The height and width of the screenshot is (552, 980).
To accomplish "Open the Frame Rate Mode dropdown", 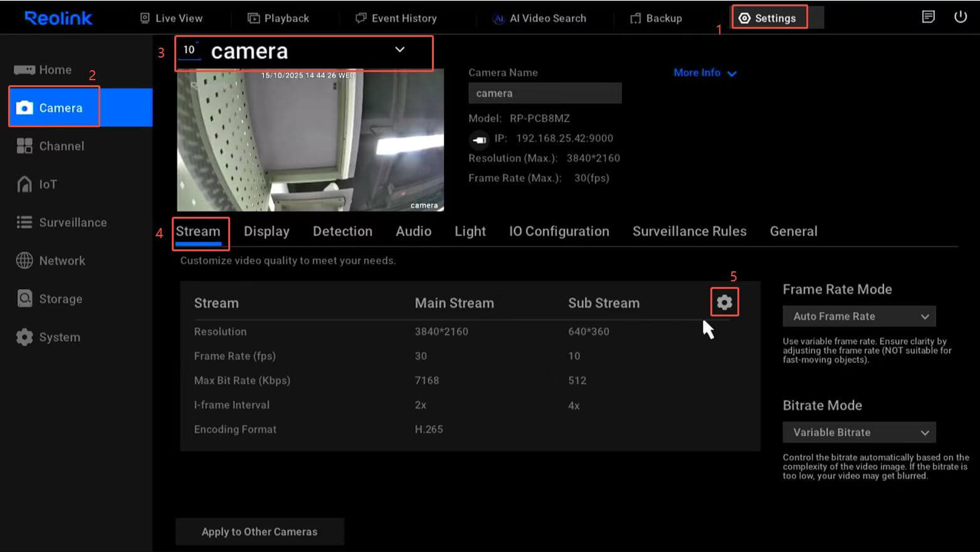I will point(858,316).
